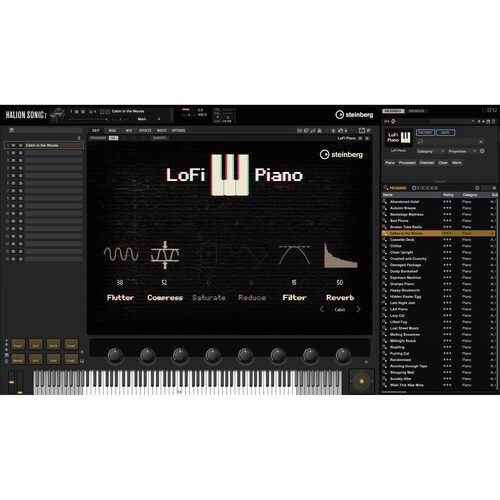Select next reverb type with right arrow

359,309
